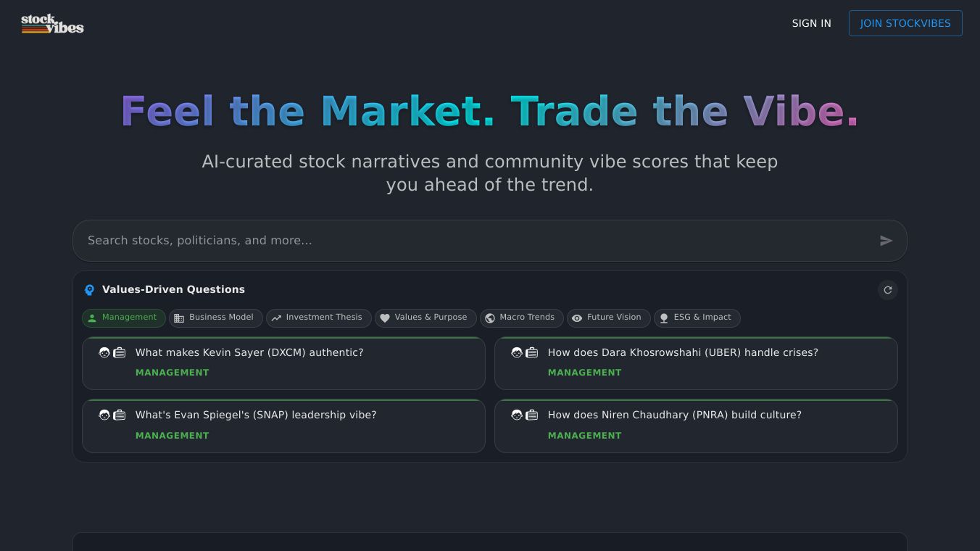Click the eye icon on Future Vision
Screen dimensions: 980x551
577,318
